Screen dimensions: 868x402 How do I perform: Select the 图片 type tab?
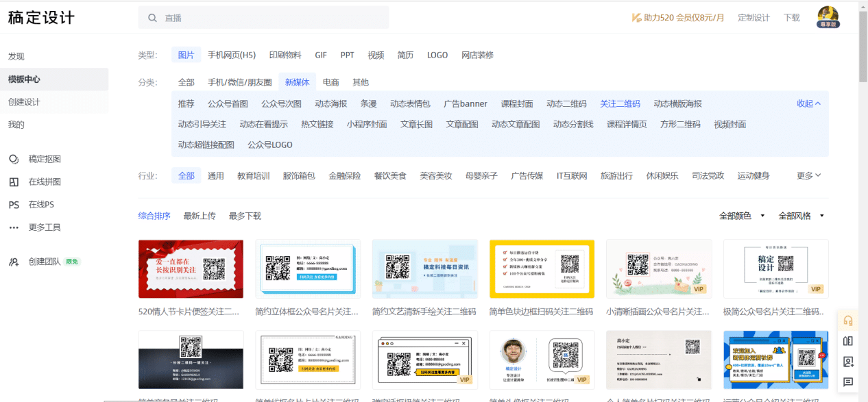click(x=186, y=55)
